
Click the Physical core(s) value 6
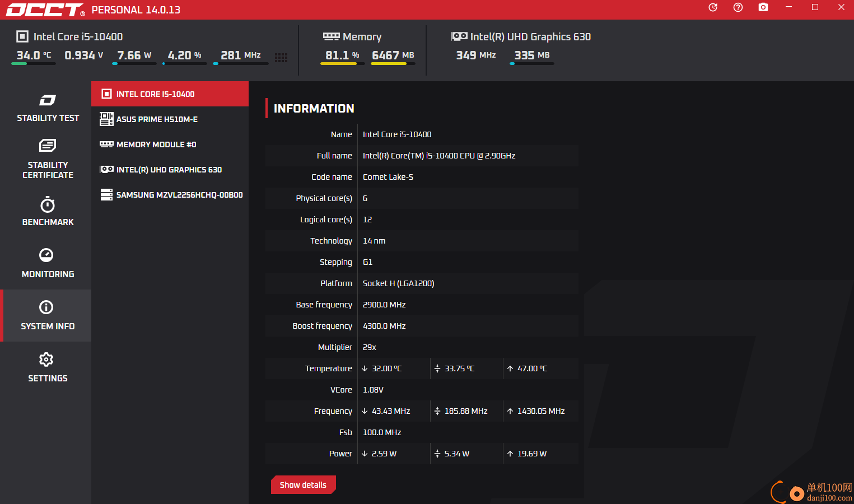point(365,198)
